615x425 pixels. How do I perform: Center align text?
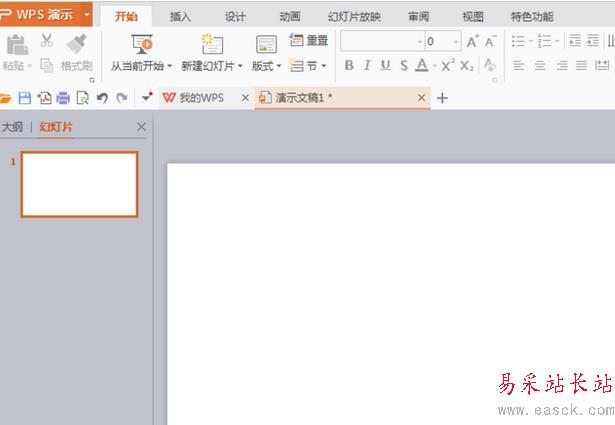pyautogui.click(x=540, y=65)
